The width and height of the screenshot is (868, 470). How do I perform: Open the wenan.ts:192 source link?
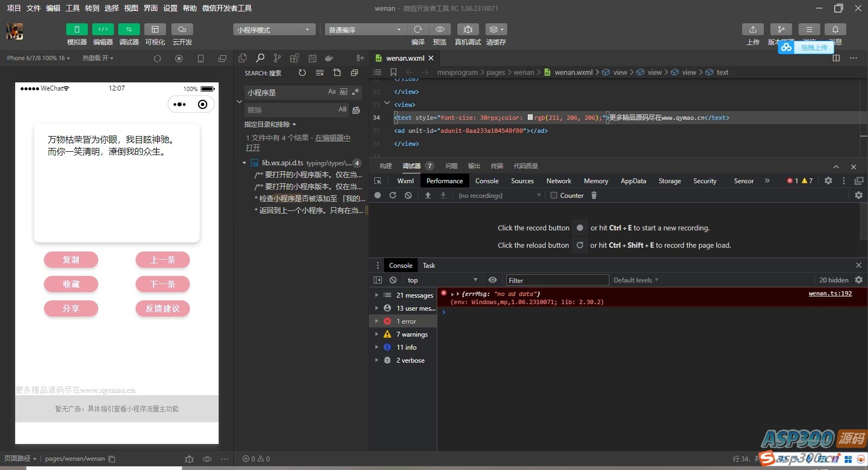(x=830, y=294)
